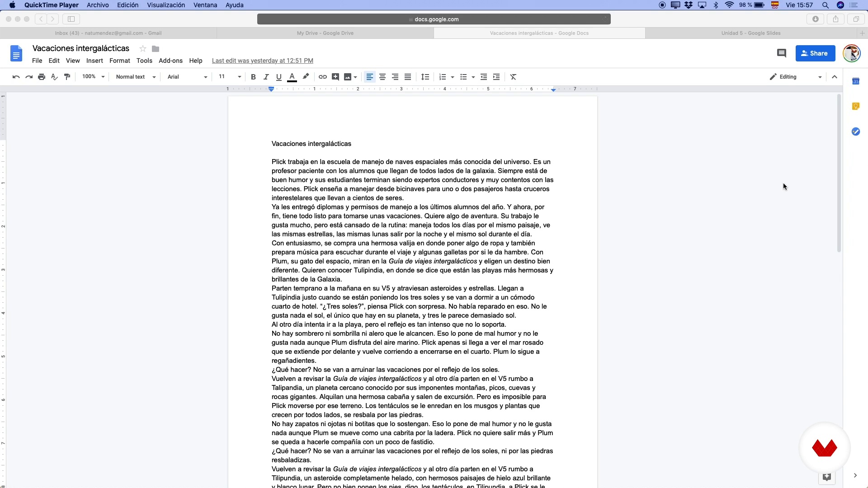
Task: Open the Normal text style dropdown
Action: click(x=136, y=77)
